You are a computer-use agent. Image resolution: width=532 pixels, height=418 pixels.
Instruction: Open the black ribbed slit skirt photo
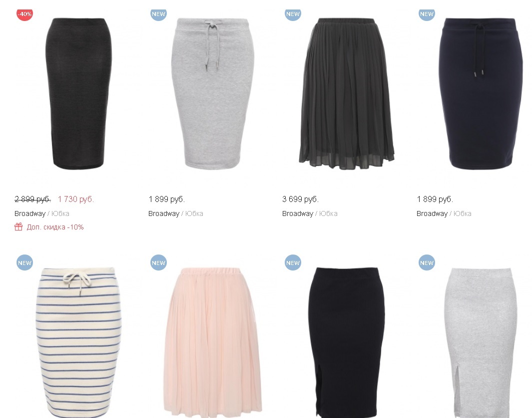pos(346,342)
